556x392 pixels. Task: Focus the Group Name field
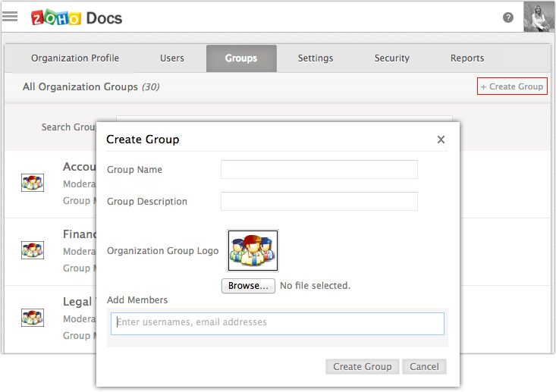click(319, 170)
